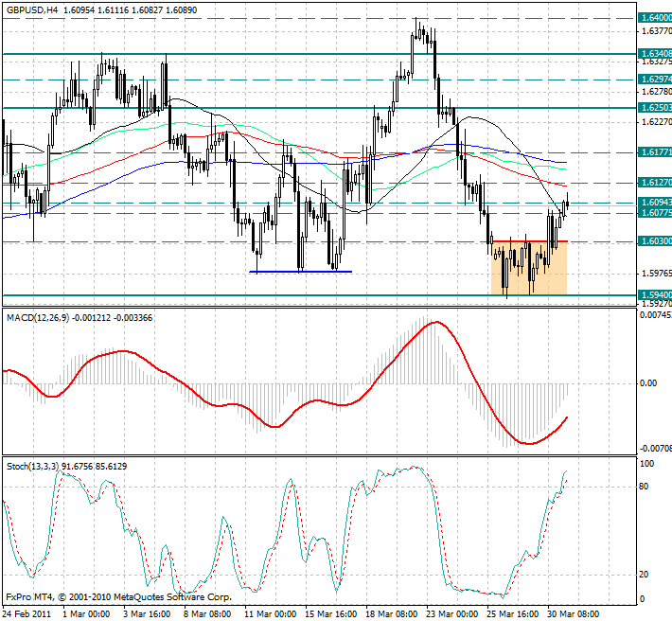Image resolution: width=672 pixels, height=621 pixels.
Task: Click the Stochastic 80 level label
Action: [x=644, y=487]
